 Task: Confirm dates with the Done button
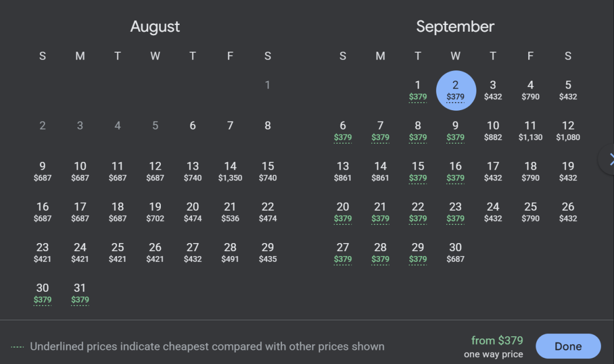(x=568, y=346)
